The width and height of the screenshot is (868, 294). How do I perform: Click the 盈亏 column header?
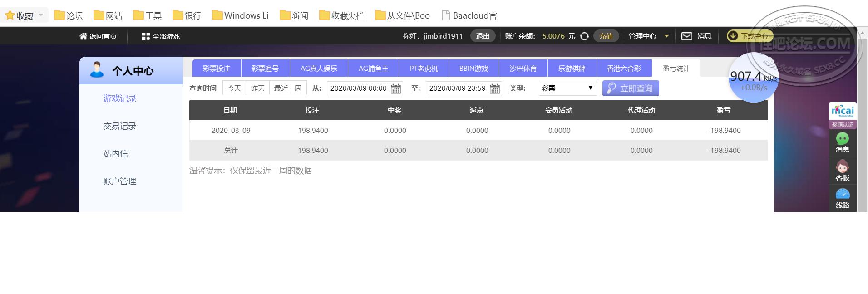point(724,110)
